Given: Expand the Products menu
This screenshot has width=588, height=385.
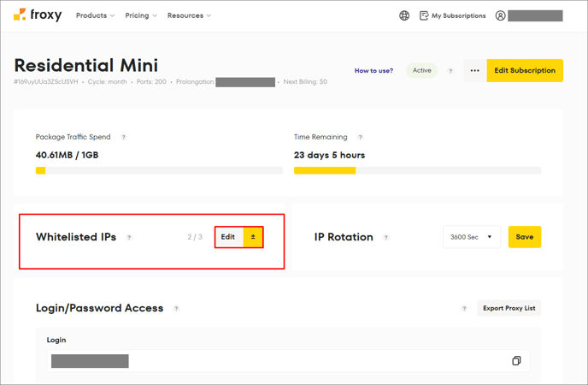Looking at the screenshot, I should point(95,15).
